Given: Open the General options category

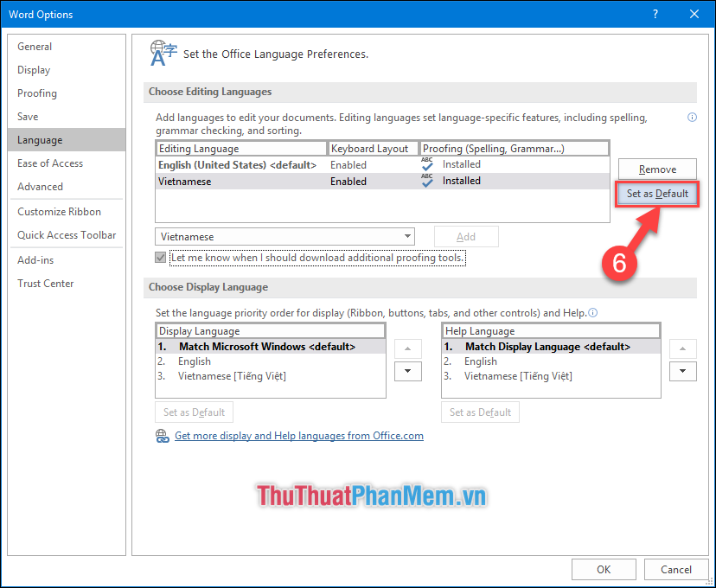Looking at the screenshot, I should (67, 47).
